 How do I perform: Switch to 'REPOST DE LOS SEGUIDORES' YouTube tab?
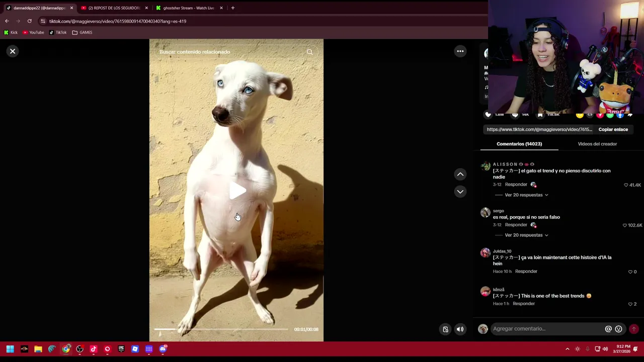(x=113, y=8)
